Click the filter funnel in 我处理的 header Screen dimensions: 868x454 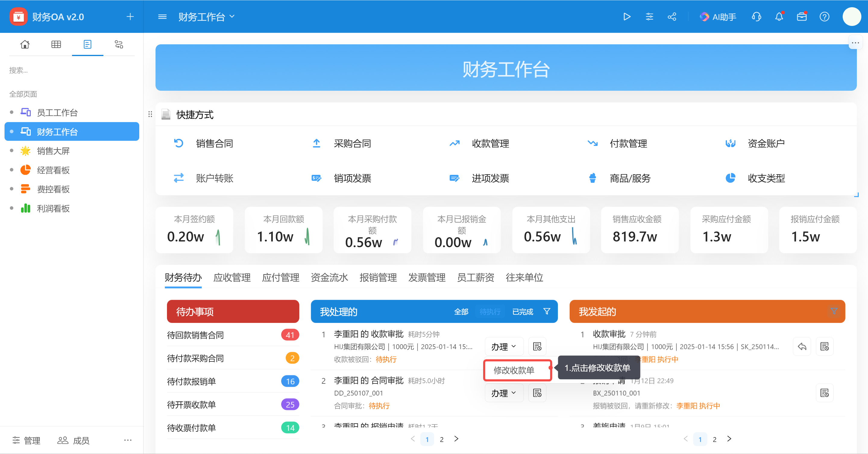[547, 311]
